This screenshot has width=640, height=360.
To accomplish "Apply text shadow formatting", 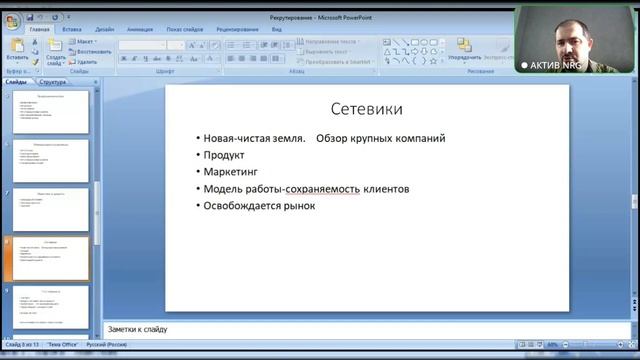I will pyautogui.click(x=168, y=59).
